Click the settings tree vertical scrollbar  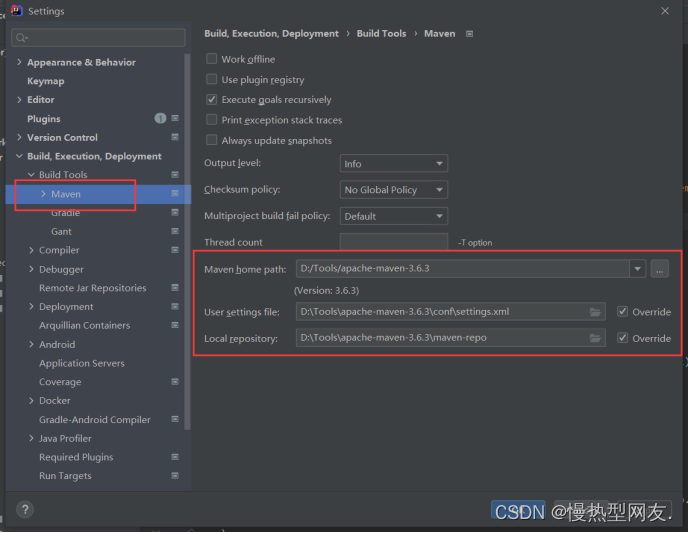pos(187,241)
